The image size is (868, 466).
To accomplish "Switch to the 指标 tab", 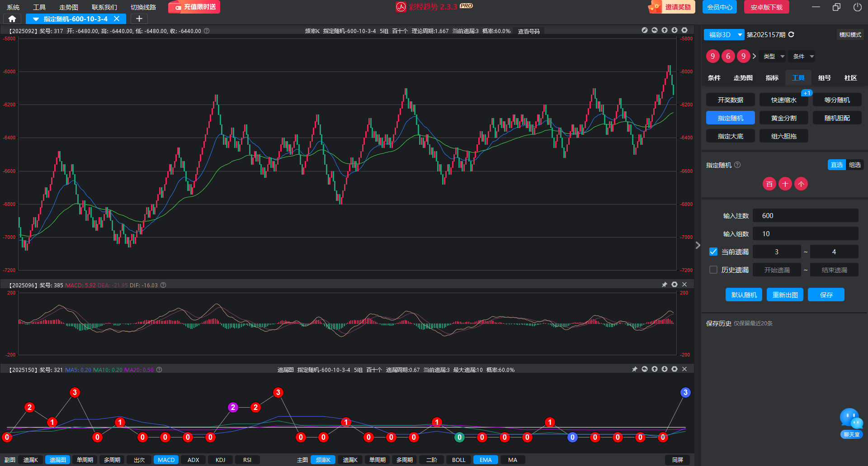I will [772, 78].
